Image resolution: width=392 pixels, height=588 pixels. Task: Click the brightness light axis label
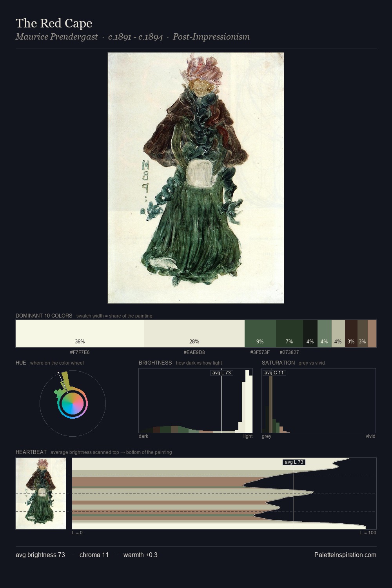pos(248,436)
